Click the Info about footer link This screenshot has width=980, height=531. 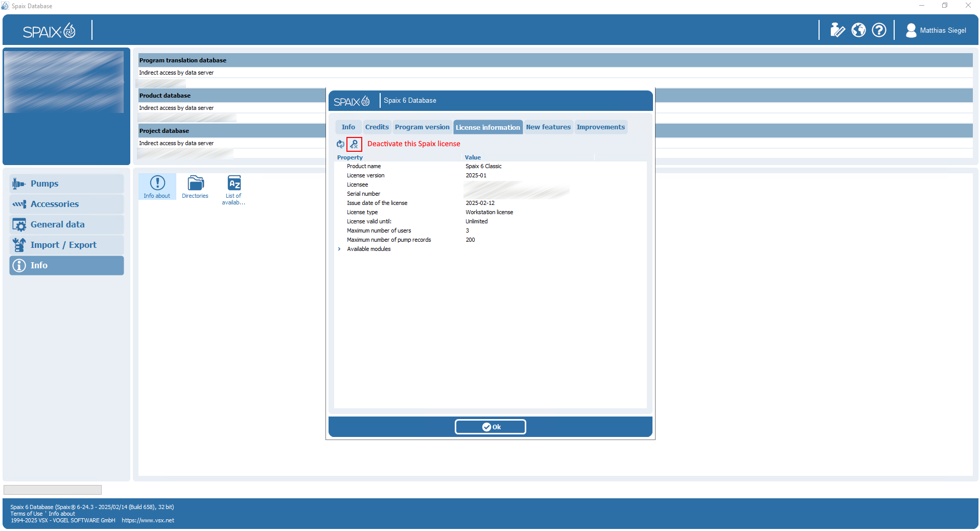62,514
